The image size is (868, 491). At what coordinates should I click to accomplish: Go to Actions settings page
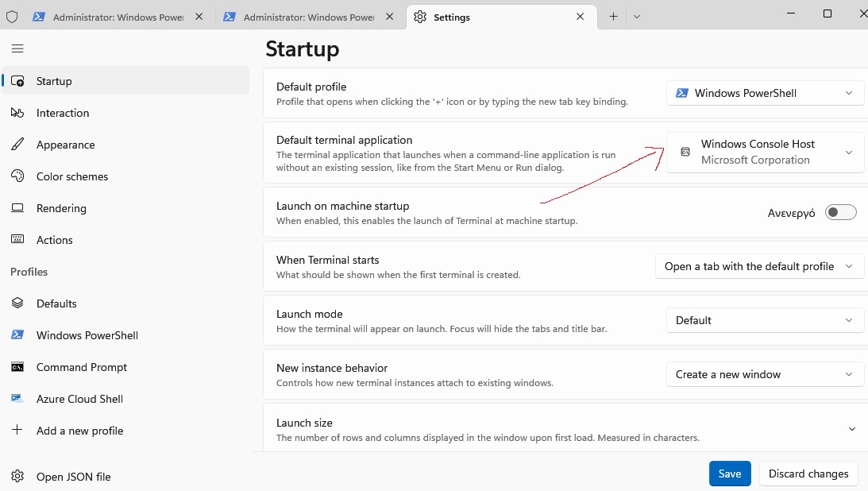click(x=125, y=240)
